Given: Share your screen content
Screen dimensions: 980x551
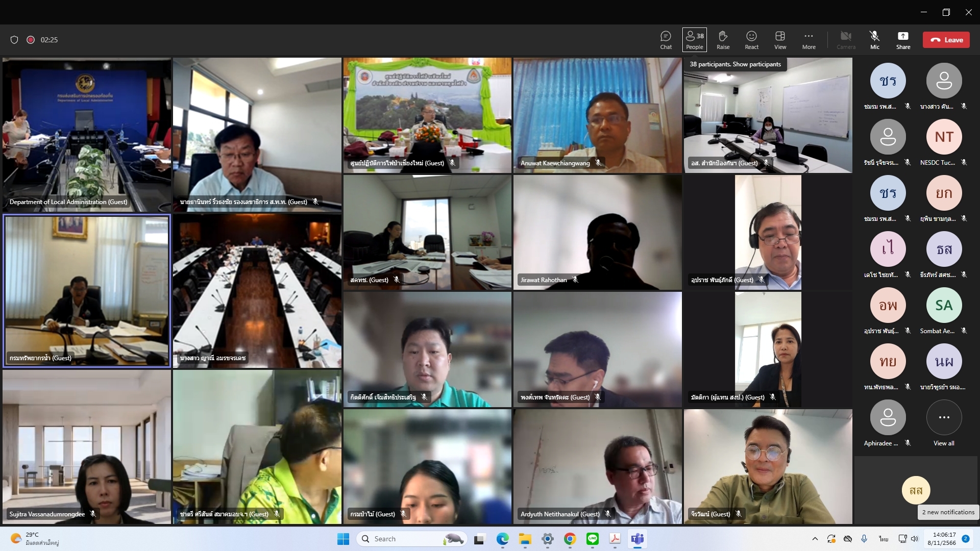Looking at the screenshot, I should pos(903,40).
